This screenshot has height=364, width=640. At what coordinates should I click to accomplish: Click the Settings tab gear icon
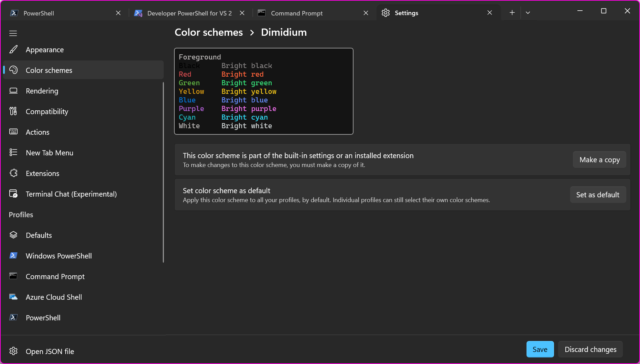tap(386, 13)
